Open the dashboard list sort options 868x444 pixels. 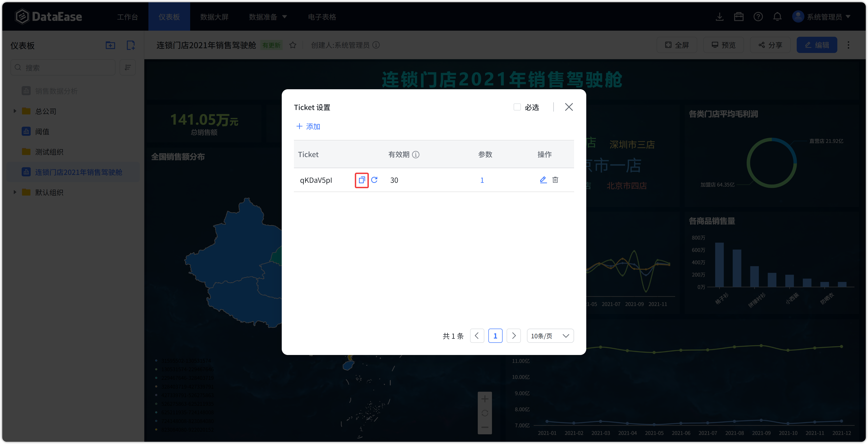(x=128, y=68)
